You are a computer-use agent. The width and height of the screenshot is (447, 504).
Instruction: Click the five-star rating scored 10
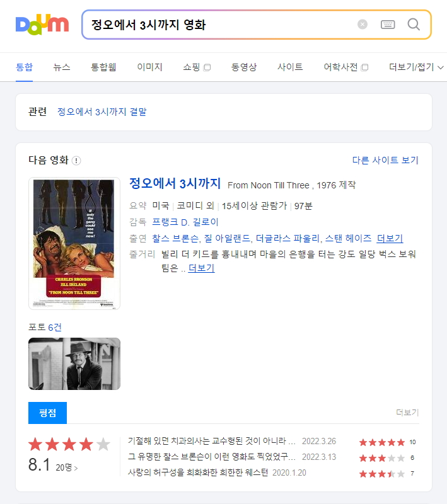(382, 443)
